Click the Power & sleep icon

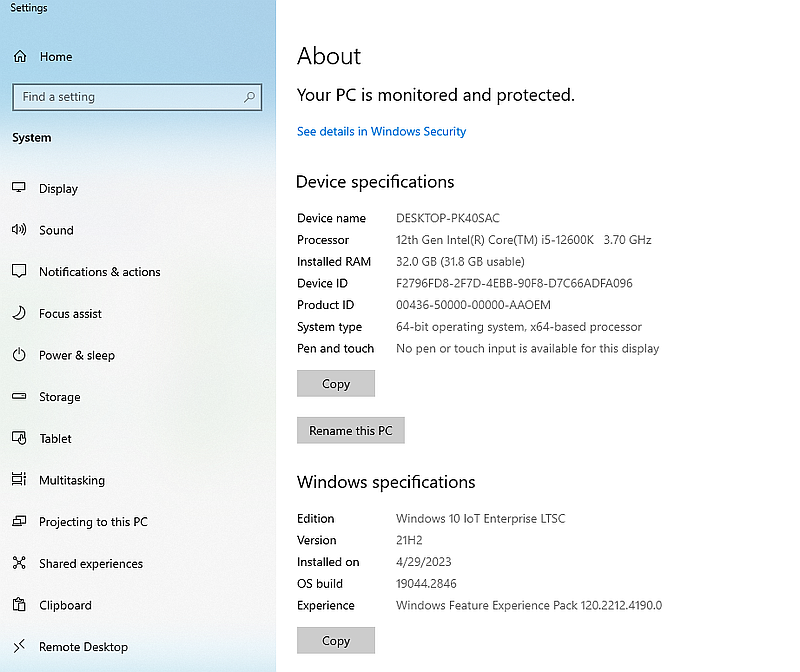click(19, 355)
